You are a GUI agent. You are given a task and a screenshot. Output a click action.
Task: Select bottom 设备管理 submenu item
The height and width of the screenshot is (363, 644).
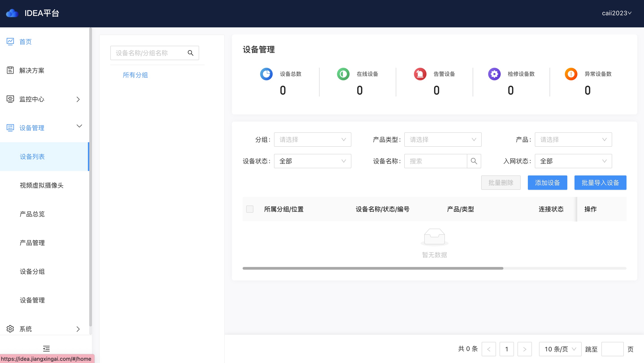[44, 300]
